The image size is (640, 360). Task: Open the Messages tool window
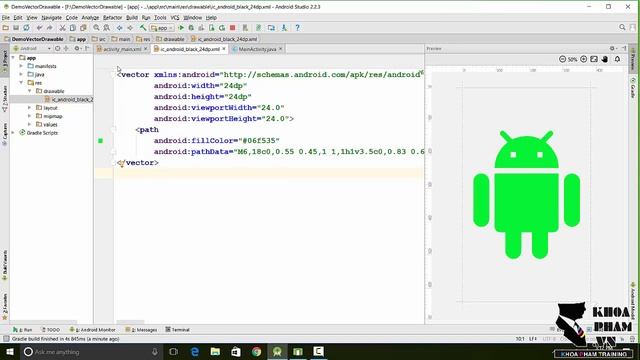tap(141, 329)
